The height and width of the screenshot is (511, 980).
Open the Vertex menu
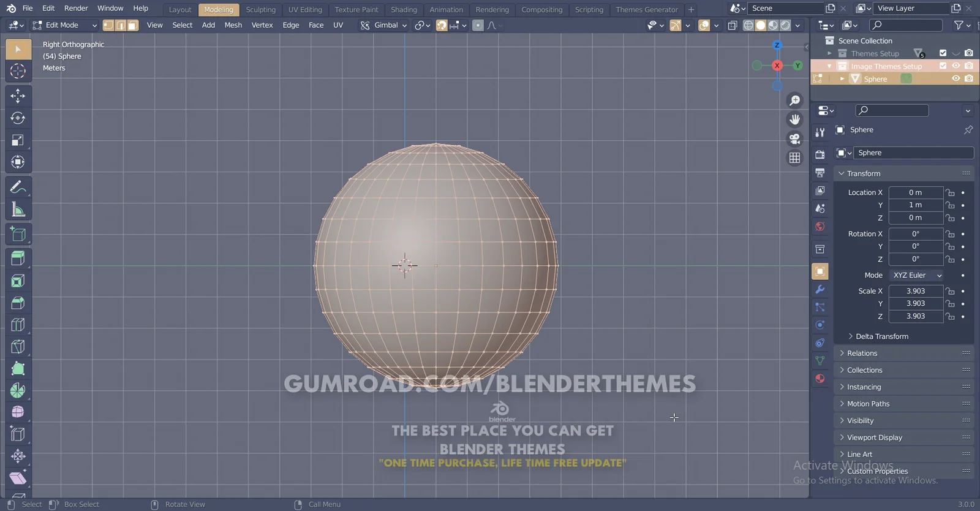262,25
